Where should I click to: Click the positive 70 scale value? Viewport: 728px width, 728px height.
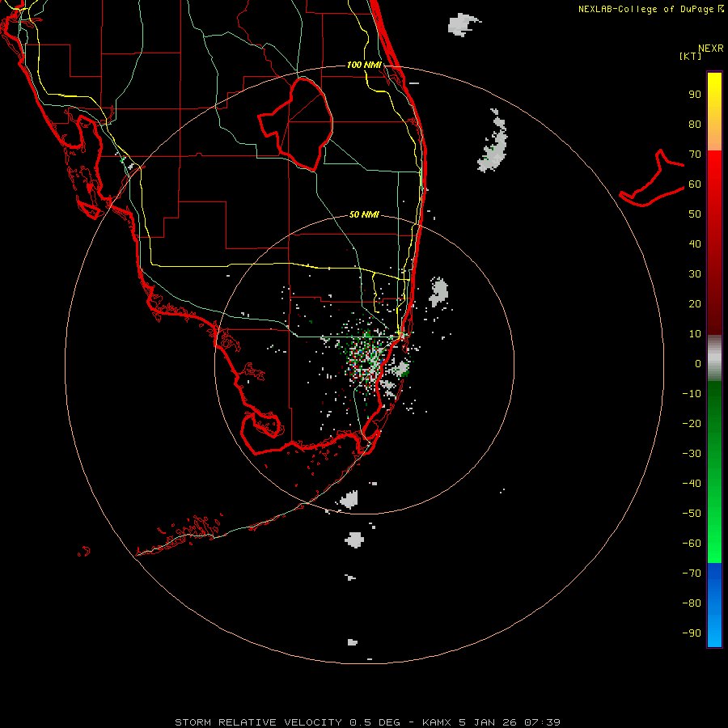695,154
